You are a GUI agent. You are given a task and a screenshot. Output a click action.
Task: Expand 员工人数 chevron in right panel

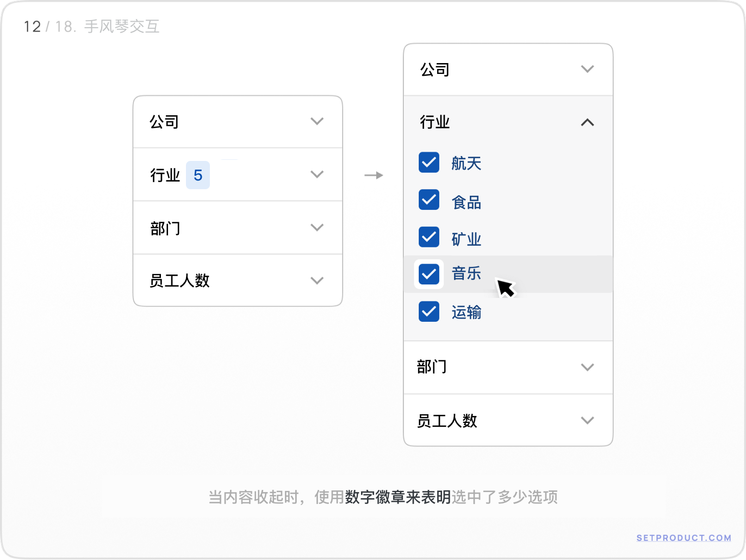tap(587, 420)
